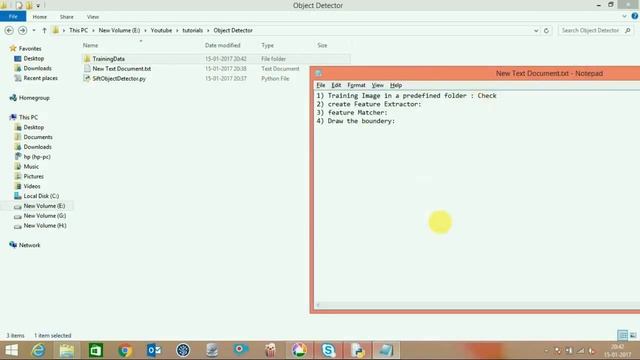Viewport: 640px width, 360px height.
Task: Open the Explorer help icon
Action: pos(635,16)
